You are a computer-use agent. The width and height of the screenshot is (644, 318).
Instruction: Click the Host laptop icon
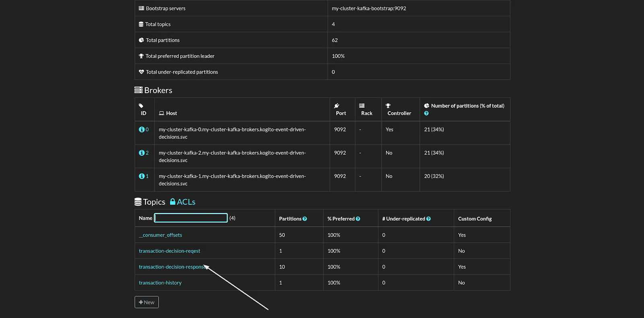coord(161,114)
